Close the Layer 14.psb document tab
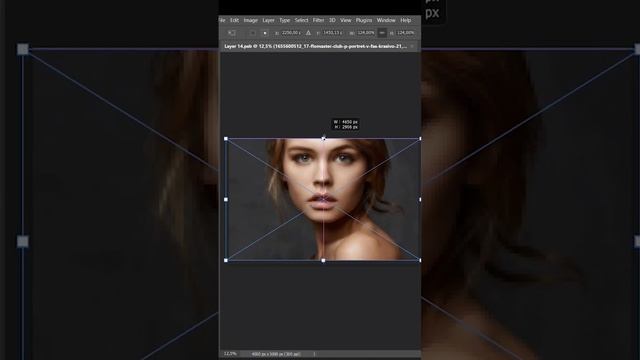The image size is (640, 360). tap(412, 46)
